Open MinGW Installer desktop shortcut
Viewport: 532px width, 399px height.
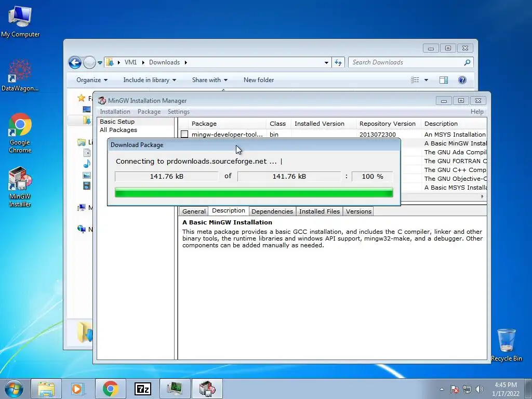click(20, 187)
